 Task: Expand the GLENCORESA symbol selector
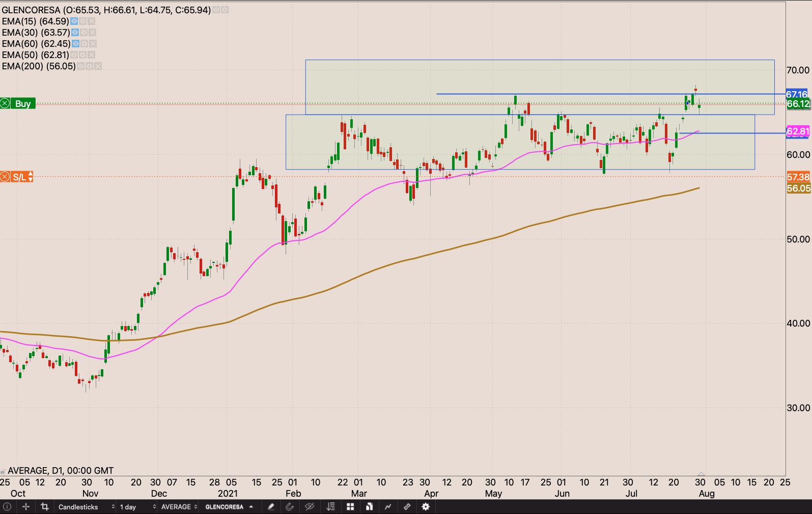(x=229, y=507)
